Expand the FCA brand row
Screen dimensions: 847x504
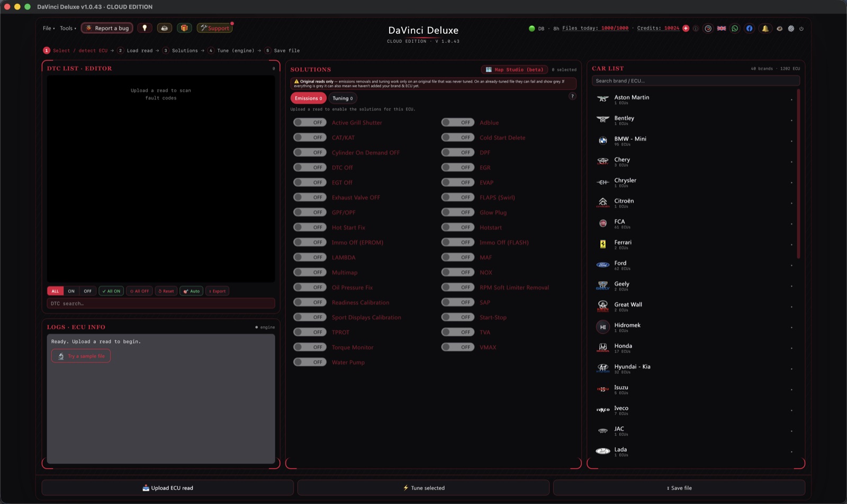click(695, 223)
